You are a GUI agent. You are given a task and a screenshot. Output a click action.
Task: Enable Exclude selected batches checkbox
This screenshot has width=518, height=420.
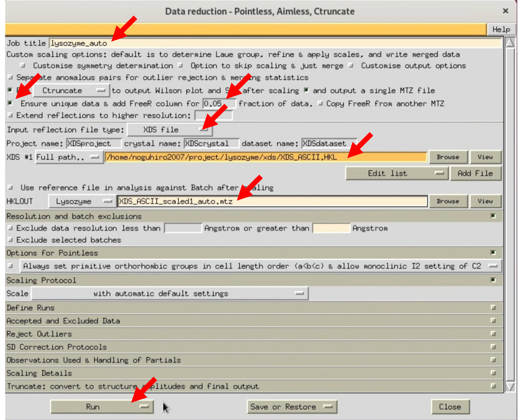(10, 240)
